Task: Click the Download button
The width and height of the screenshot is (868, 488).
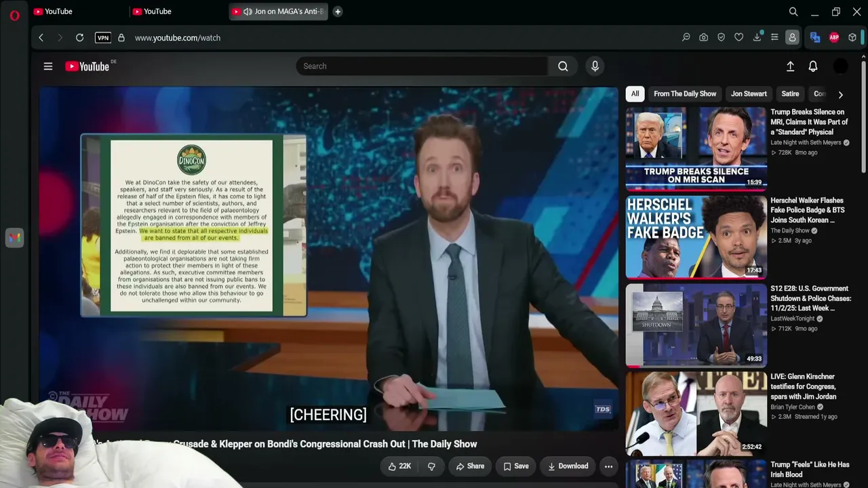Action: pyautogui.click(x=568, y=466)
